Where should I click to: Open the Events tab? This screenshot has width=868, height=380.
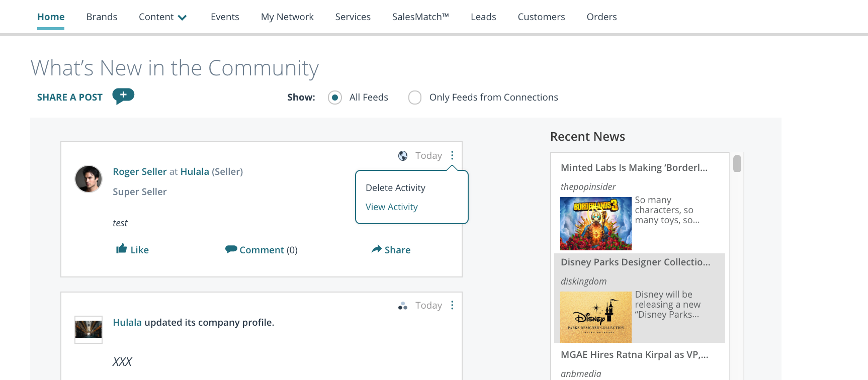(225, 17)
